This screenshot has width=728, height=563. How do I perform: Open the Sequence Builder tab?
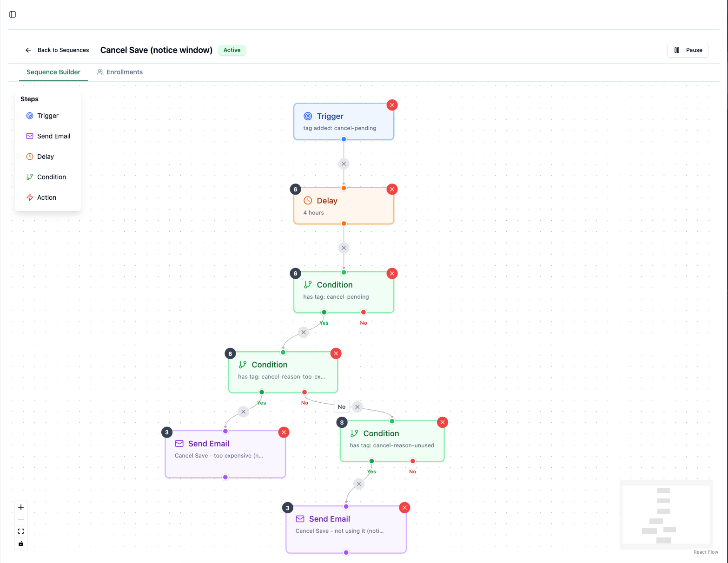click(x=53, y=72)
